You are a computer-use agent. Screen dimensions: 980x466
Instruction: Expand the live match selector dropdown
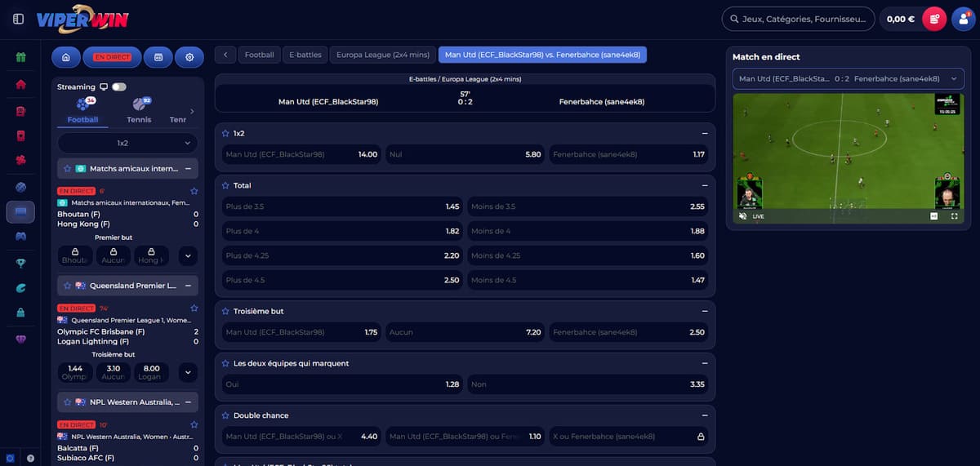(848, 78)
